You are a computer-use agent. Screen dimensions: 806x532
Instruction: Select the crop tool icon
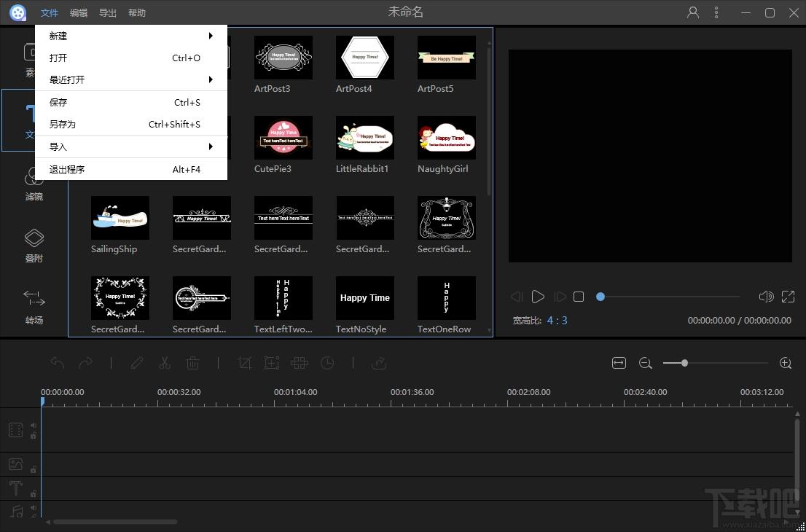(x=245, y=364)
